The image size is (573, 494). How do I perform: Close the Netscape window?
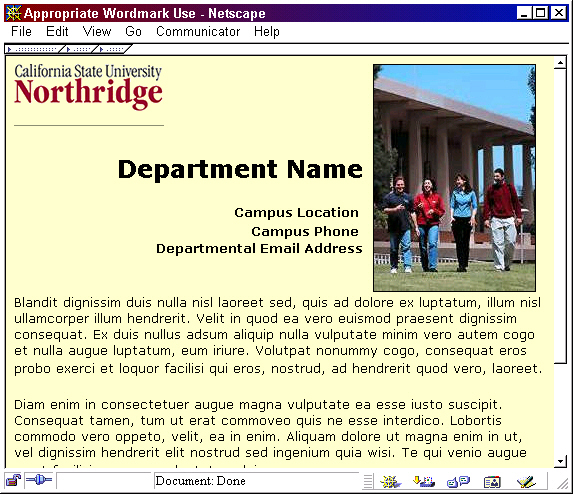[x=559, y=13]
